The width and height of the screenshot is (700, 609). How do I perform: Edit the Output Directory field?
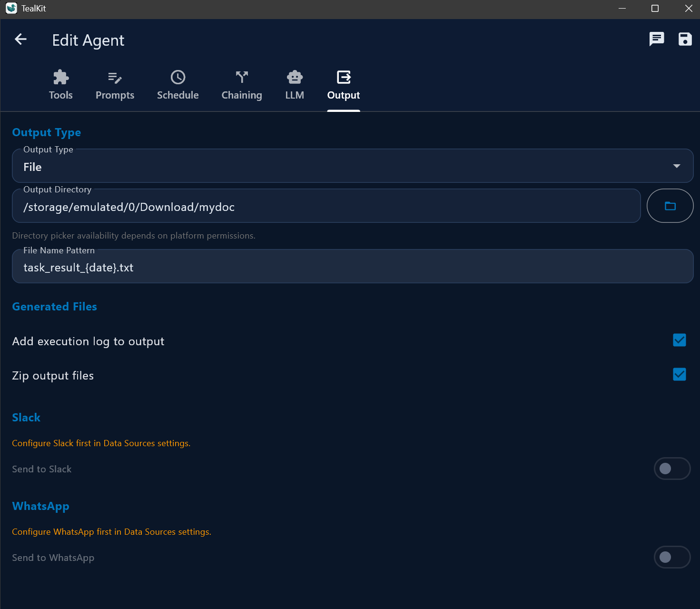tap(326, 206)
